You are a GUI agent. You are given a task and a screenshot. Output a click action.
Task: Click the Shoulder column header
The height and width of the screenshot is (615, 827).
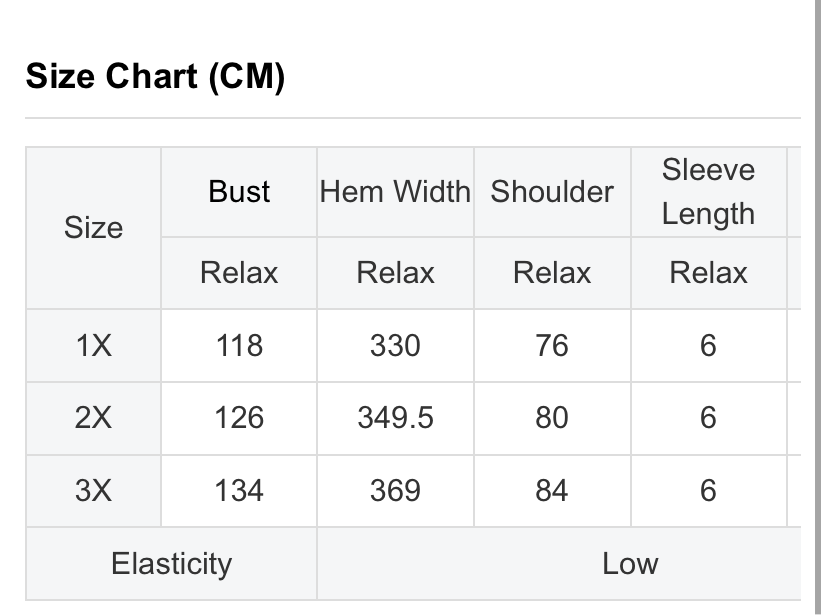coord(552,191)
